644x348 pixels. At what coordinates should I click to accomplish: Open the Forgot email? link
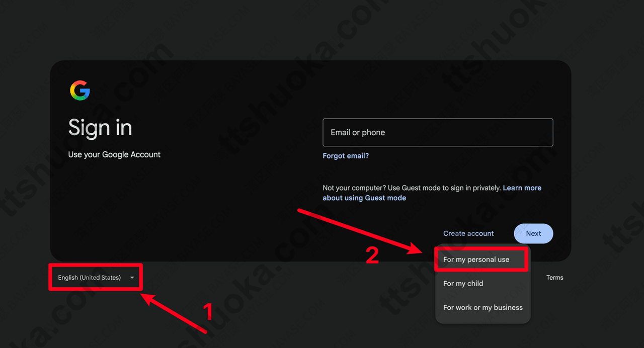346,156
